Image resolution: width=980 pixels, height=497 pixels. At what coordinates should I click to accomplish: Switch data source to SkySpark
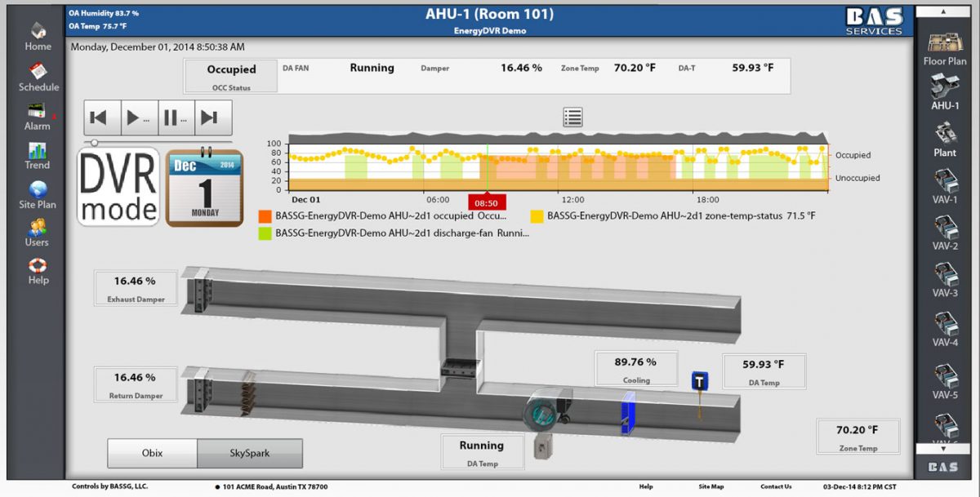[x=250, y=453]
